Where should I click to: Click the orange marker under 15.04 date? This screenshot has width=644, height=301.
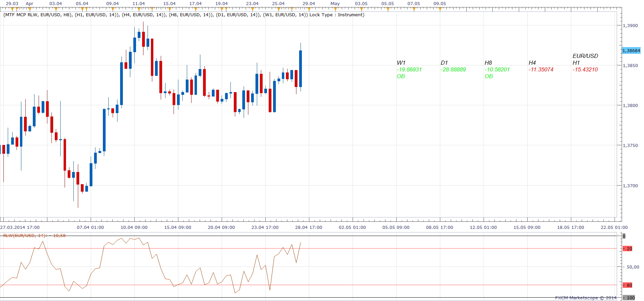point(169,9)
